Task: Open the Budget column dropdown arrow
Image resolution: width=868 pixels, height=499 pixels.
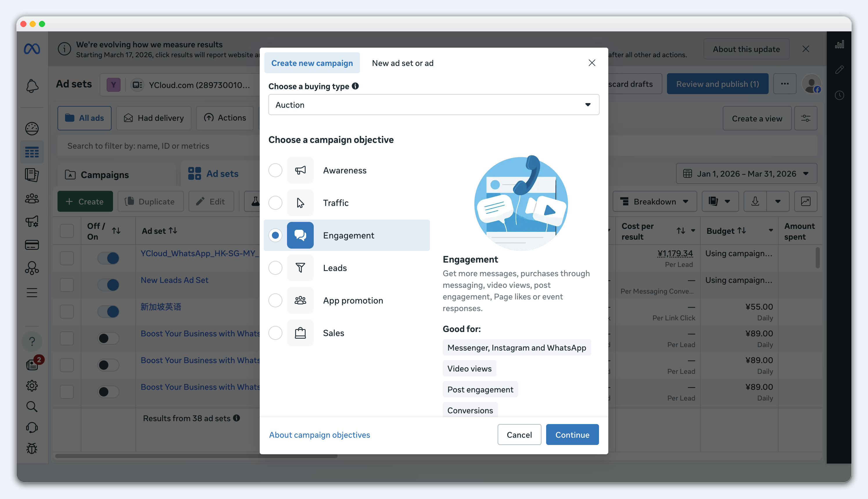Action: tap(771, 231)
